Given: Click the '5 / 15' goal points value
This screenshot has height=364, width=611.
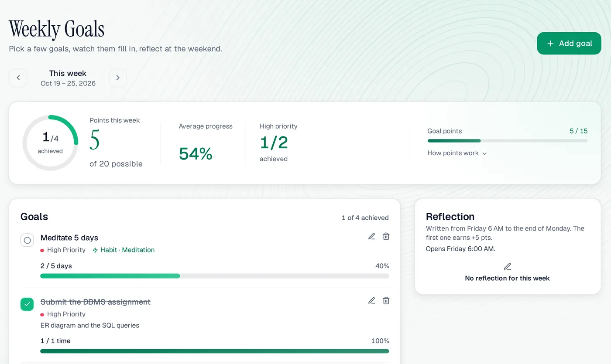Looking at the screenshot, I should (x=578, y=131).
